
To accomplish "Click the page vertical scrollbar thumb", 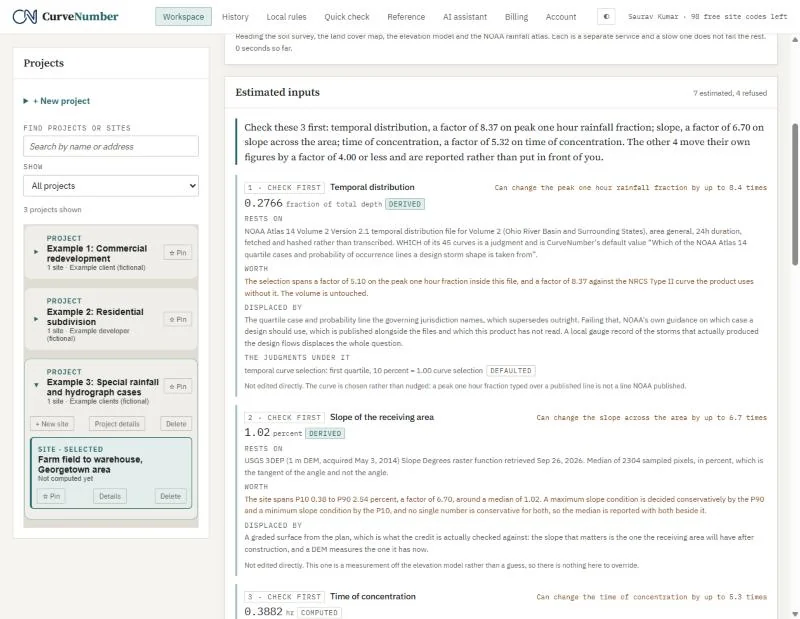I will coord(795,194).
